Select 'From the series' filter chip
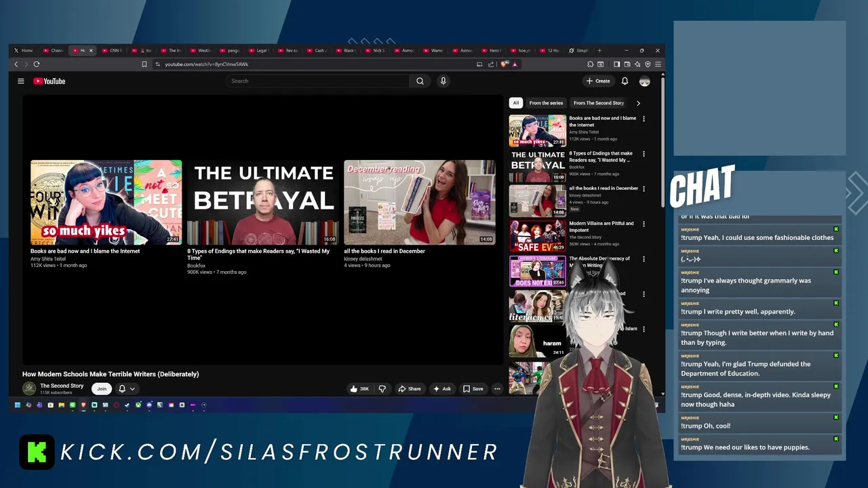This screenshot has height=488, width=868. click(546, 103)
